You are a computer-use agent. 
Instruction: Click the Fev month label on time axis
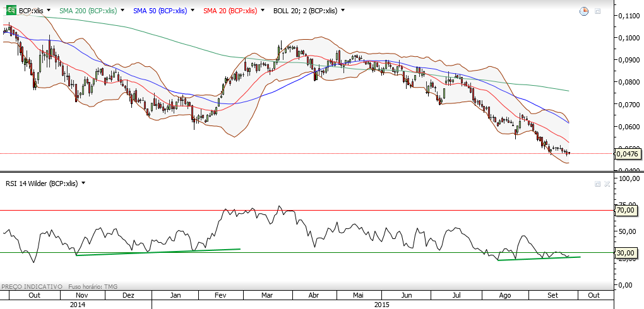(221, 296)
